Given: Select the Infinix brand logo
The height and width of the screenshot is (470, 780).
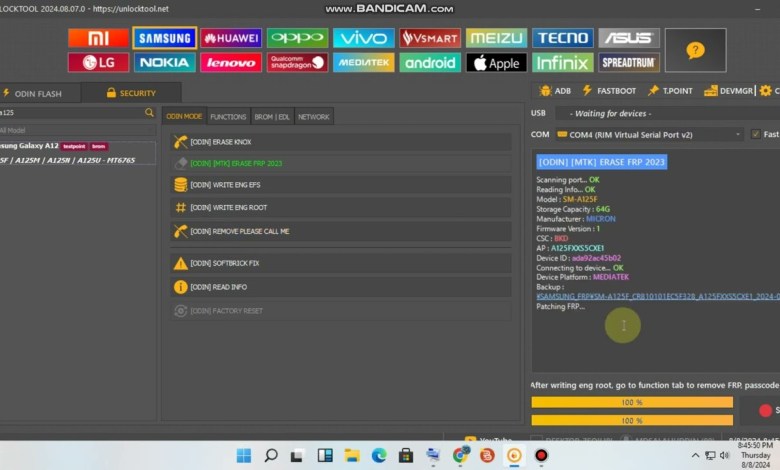Looking at the screenshot, I should tap(563, 63).
